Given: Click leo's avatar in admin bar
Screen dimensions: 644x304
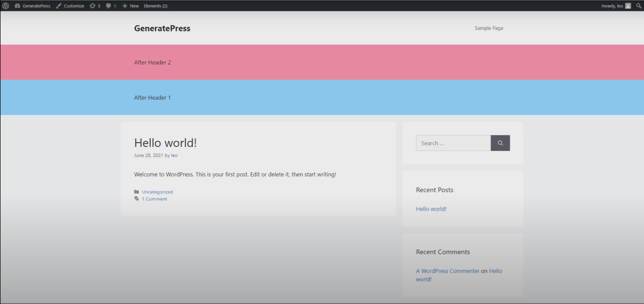Looking at the screenshot, I should coord(628,6).
